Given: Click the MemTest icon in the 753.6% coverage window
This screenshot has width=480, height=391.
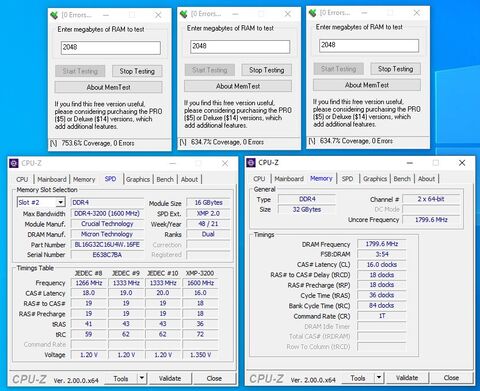Looking at the screenshot, I should [54, 15].
